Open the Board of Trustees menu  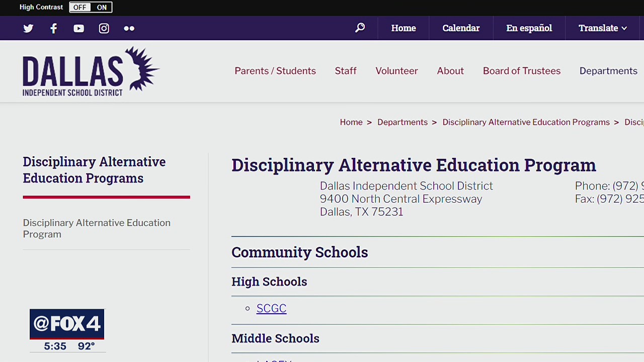(521, 71)
